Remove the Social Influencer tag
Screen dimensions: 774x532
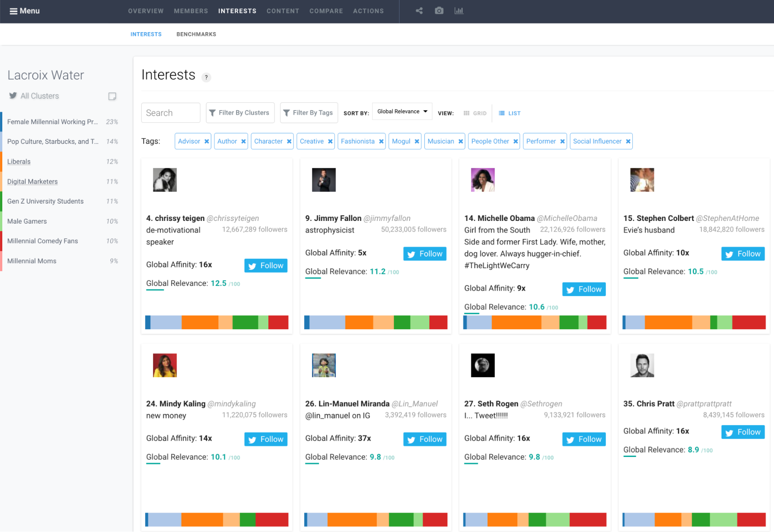[628, 142]
